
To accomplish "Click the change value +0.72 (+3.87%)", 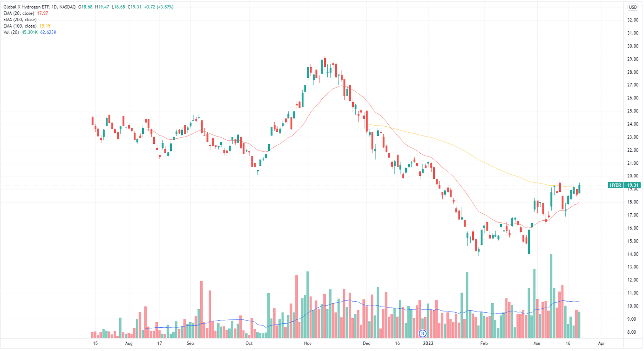I will click(x=158, y=7).
